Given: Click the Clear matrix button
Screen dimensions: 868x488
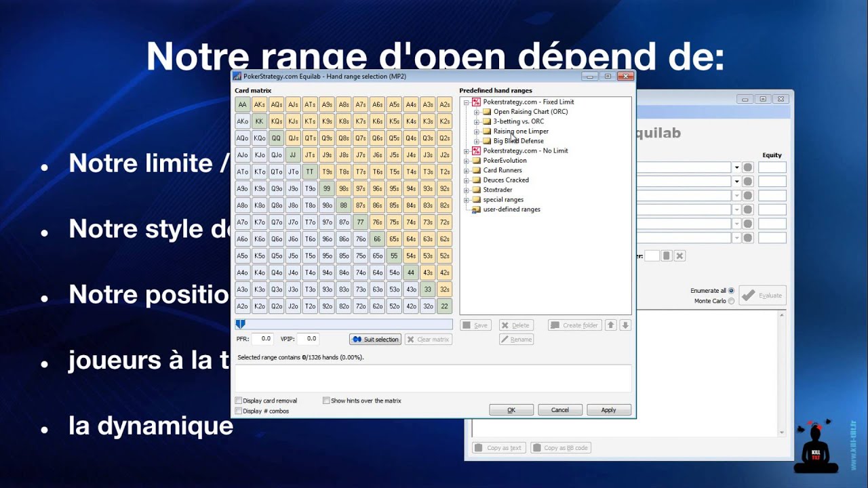Looking at the screenshot, I should tap(429, 340).
